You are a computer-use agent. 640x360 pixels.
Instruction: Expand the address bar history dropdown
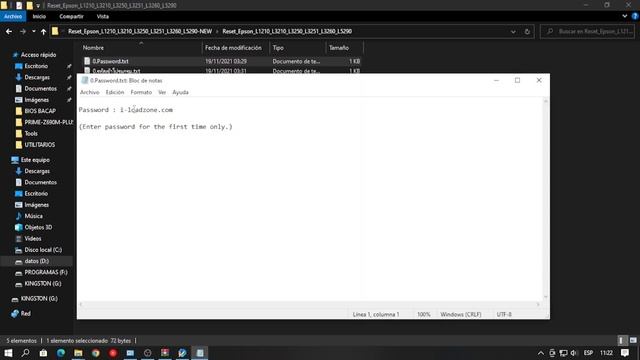click(x=513, y=31)
